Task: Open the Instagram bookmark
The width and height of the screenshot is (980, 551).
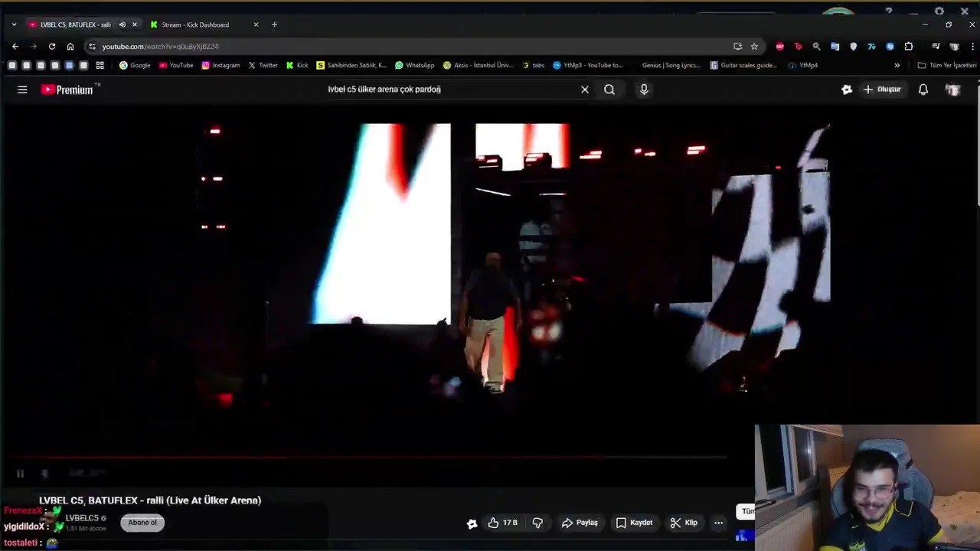Action: [220, 65]
